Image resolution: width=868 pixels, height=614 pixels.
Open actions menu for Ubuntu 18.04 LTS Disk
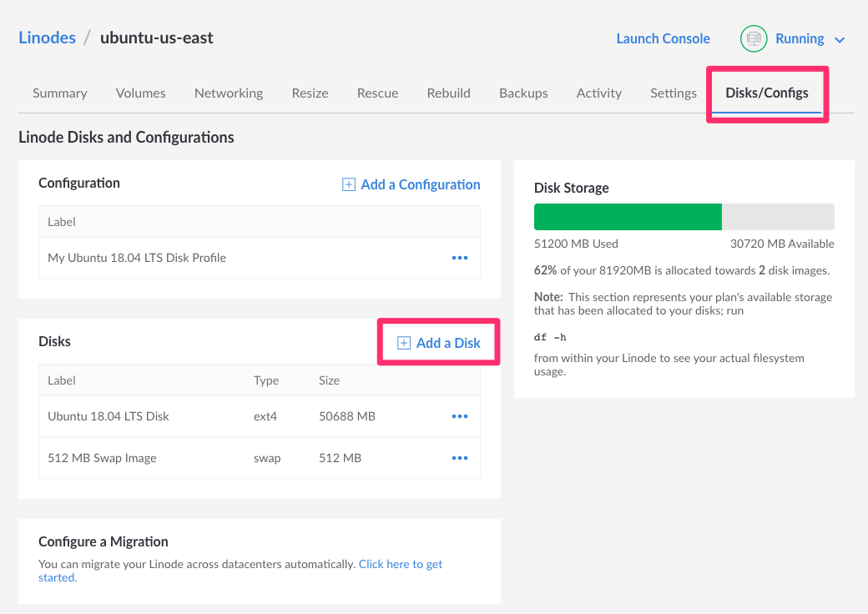point(459,416)
